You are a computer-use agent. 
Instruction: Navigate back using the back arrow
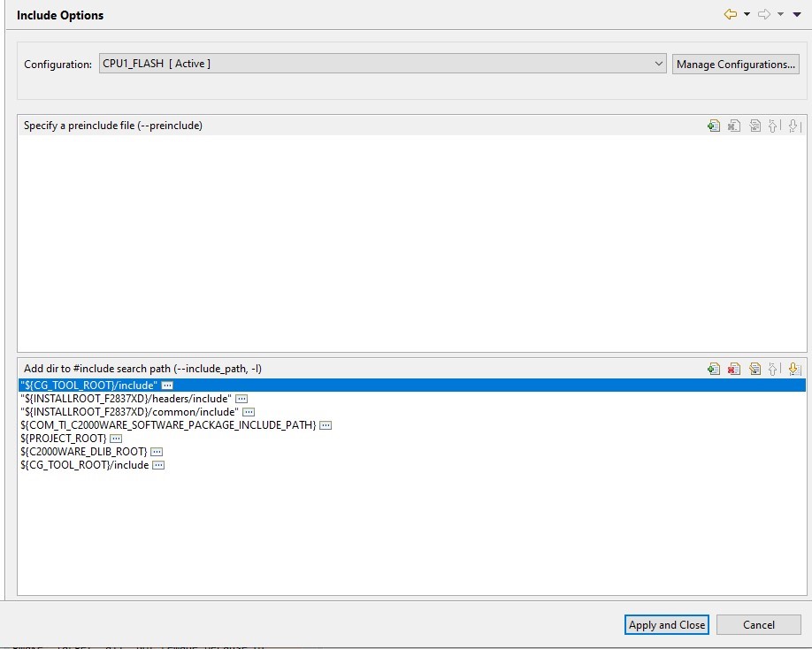731,14
